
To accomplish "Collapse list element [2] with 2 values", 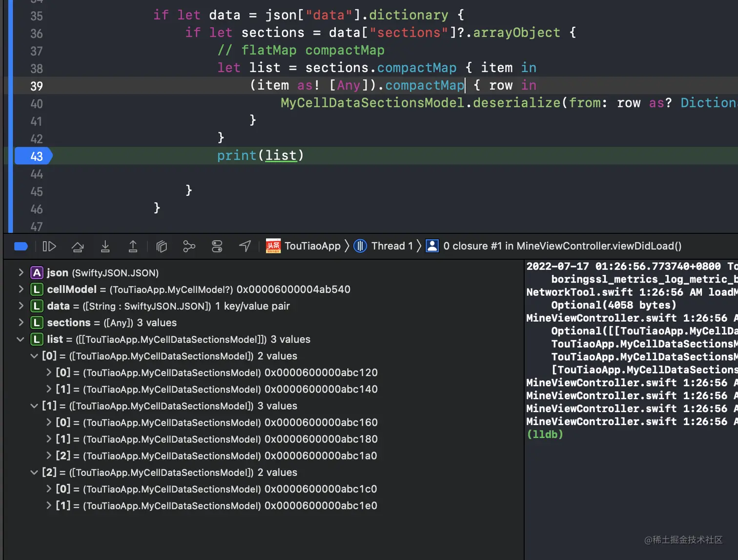I will tap(34, 472).
